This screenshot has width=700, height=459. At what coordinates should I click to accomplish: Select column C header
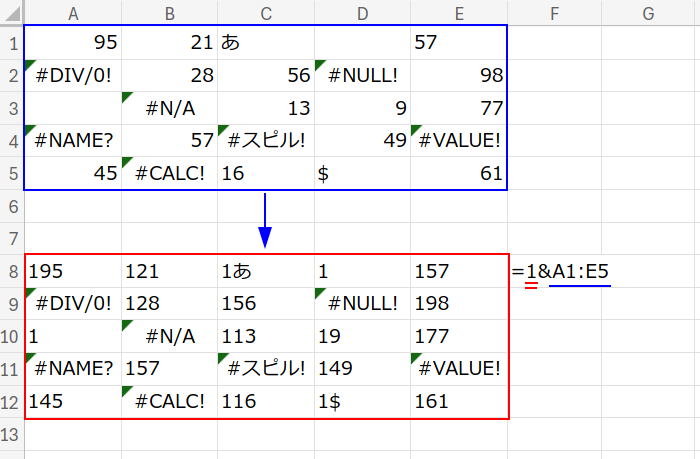click(x=265, y=12)
